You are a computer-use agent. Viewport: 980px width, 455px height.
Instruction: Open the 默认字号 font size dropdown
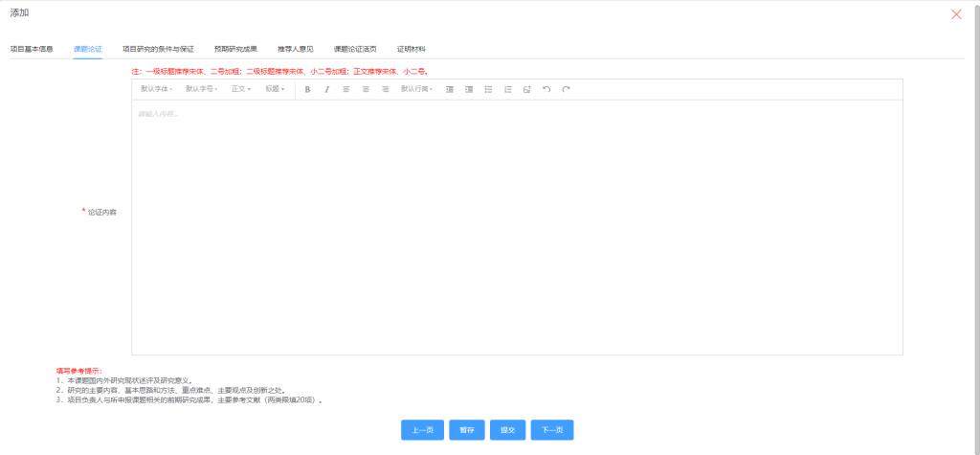point(201,89)
